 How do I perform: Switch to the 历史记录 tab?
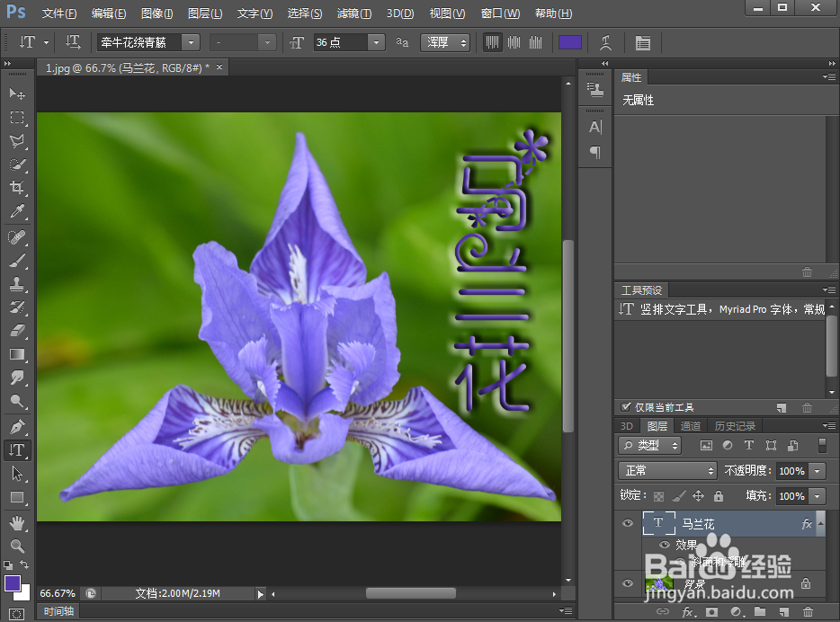[735, 426]
